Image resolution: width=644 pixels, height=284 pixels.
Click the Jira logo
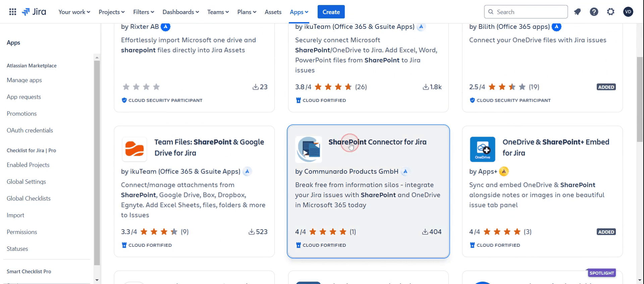tap(34, 12)
